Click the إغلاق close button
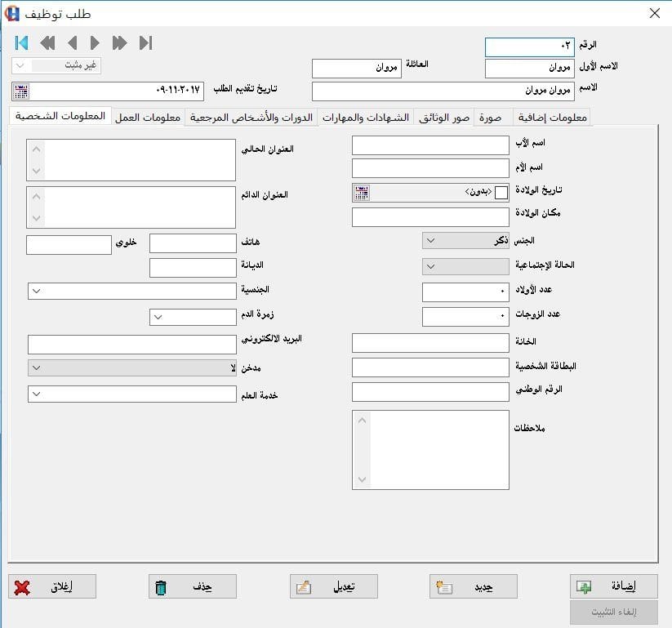Viewport: 672px width, 628px height. (x=52, y=586)
